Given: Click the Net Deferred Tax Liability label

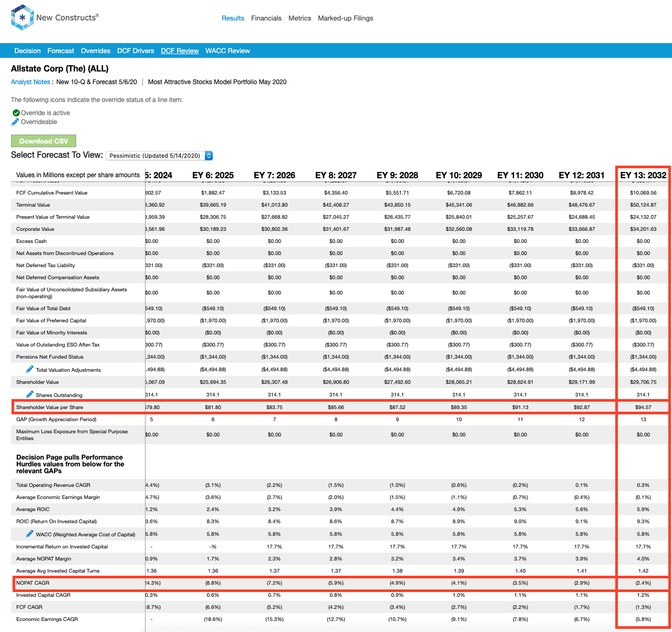Looking at the screenshot, I should point(46,266).
